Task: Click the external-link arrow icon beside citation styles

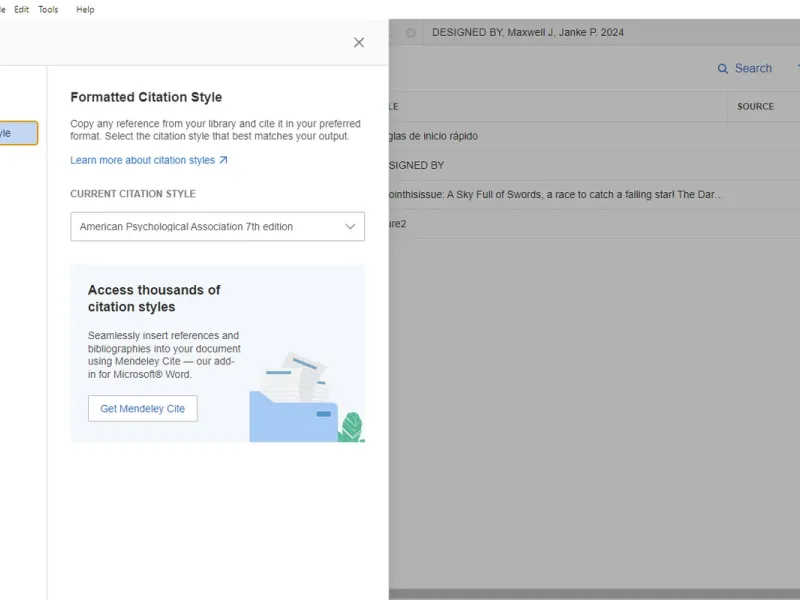Action: pyautogui.click(x=223, y=160)
